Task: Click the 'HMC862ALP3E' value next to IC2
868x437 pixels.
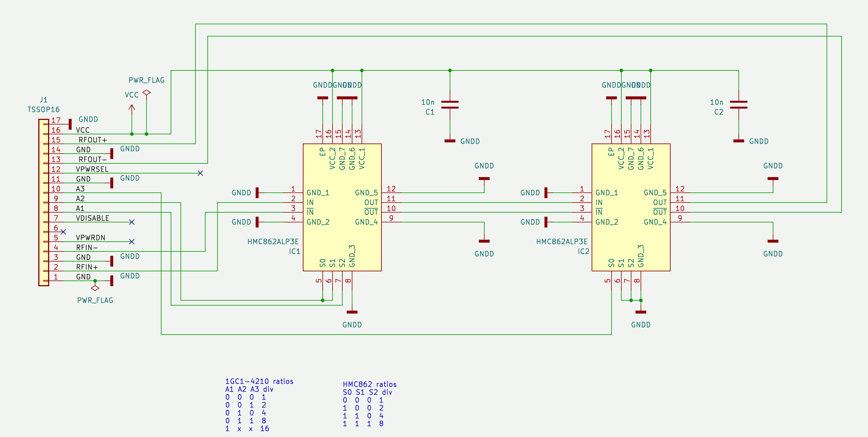Action: click(562, 242)
